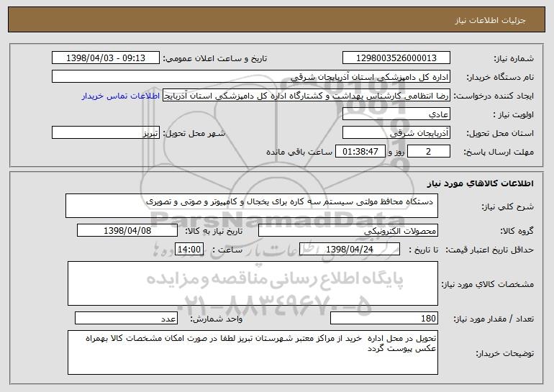
Task: Click the label تعداد / مقدار مورد نیاز
Action: pos(494,319)
